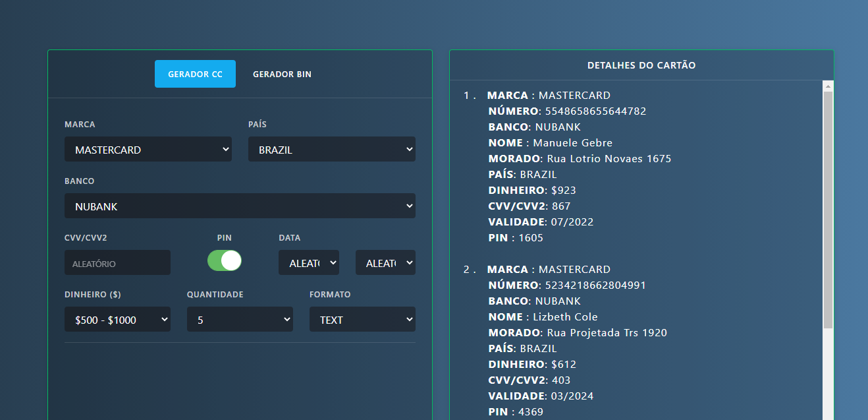
Task: Click the address Rua Lotrio Novaes 1675
Action: pyautogui.click(x=609, y=158)
